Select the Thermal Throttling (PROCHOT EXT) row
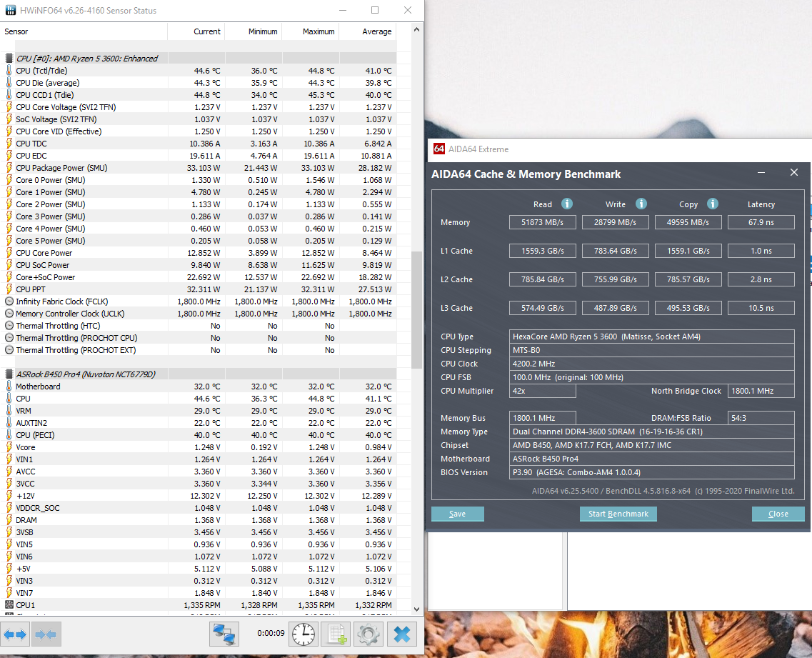The height and width of the screenshot is (658, 812). click(198, 350)
